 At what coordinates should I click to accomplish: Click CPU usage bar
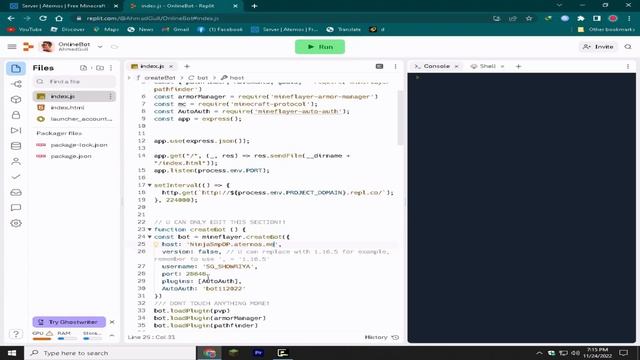42,338
